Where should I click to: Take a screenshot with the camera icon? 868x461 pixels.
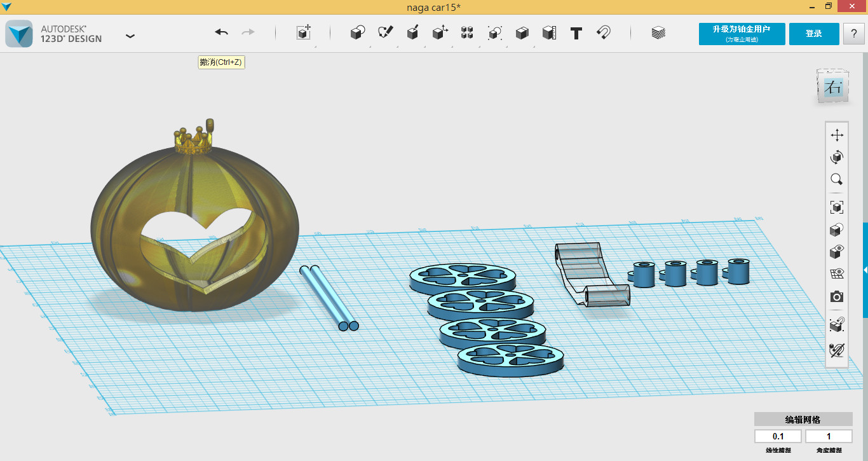coord(837,297)
